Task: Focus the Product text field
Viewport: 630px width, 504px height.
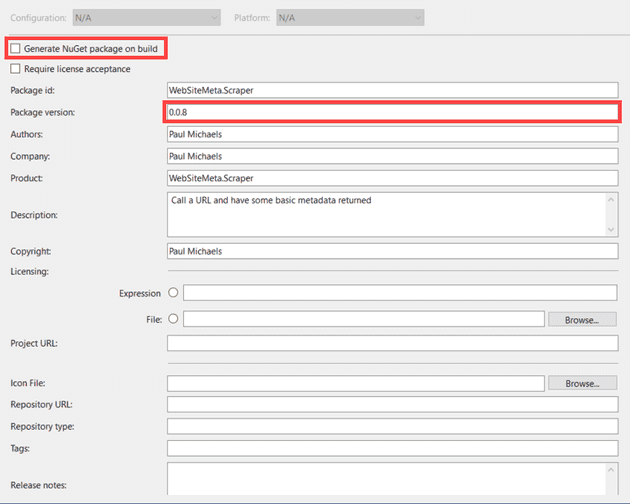Action: point(393,178)
